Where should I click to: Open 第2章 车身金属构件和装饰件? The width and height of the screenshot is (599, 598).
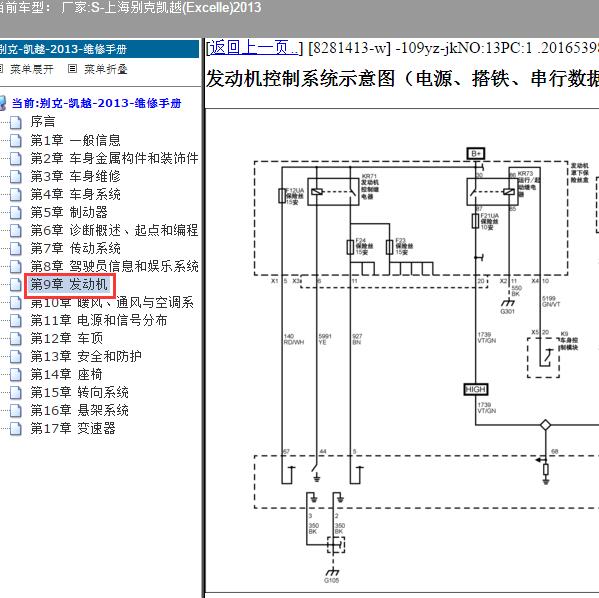tap(114, 158)
